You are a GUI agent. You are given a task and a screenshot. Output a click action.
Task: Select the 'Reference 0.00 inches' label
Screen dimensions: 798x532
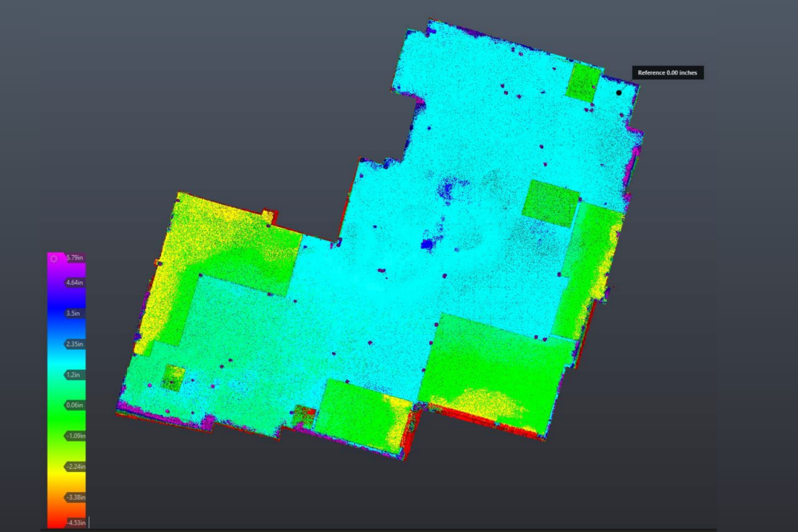(667, 73)
